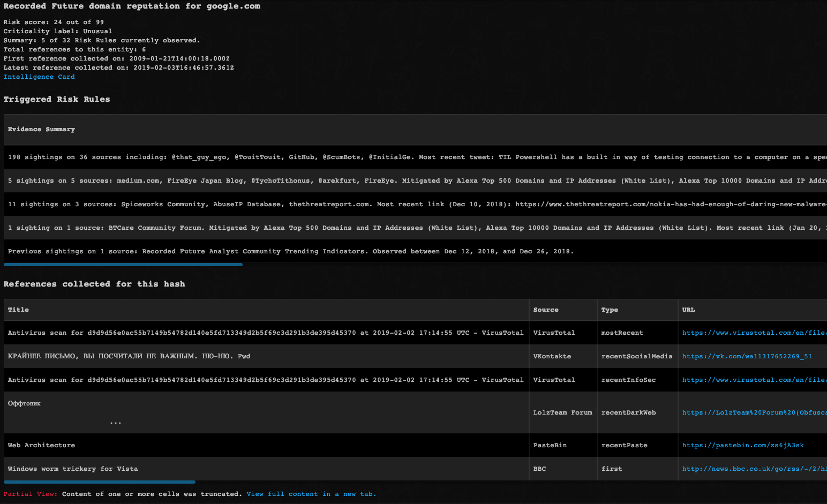Select the Web Architecture title cell
This screenshot has height=504, width=827.
pos(41,446)
